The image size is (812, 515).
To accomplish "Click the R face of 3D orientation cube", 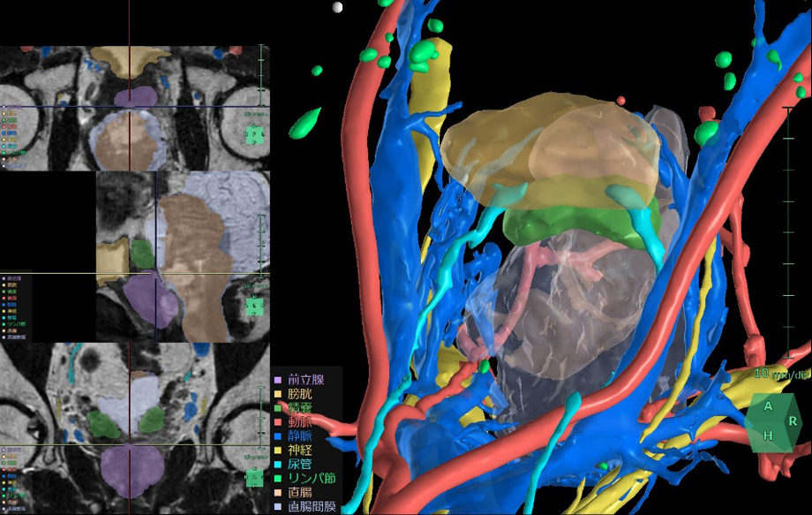I will click(793, 421).
